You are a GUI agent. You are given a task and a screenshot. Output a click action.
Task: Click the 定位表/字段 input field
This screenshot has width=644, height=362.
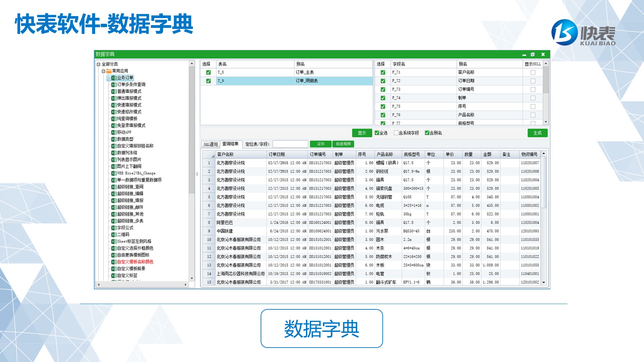290,144
